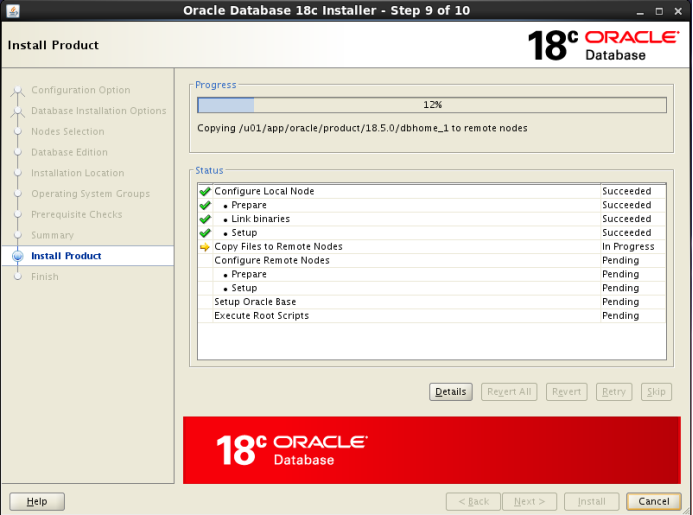693x515 pixels.
Task: Select the Finish step
Action: 45,277
